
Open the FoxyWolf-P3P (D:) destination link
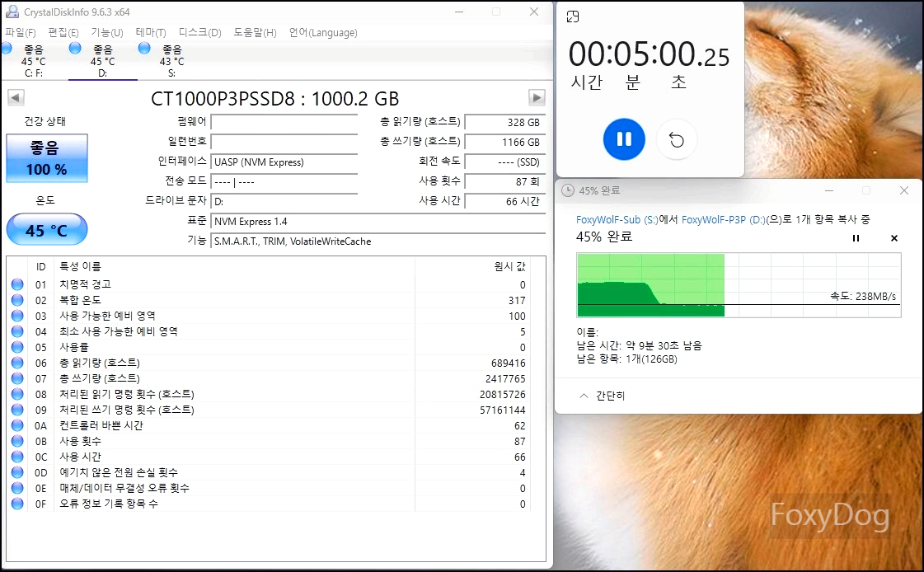pyautogui.click(x=723, y=220)
